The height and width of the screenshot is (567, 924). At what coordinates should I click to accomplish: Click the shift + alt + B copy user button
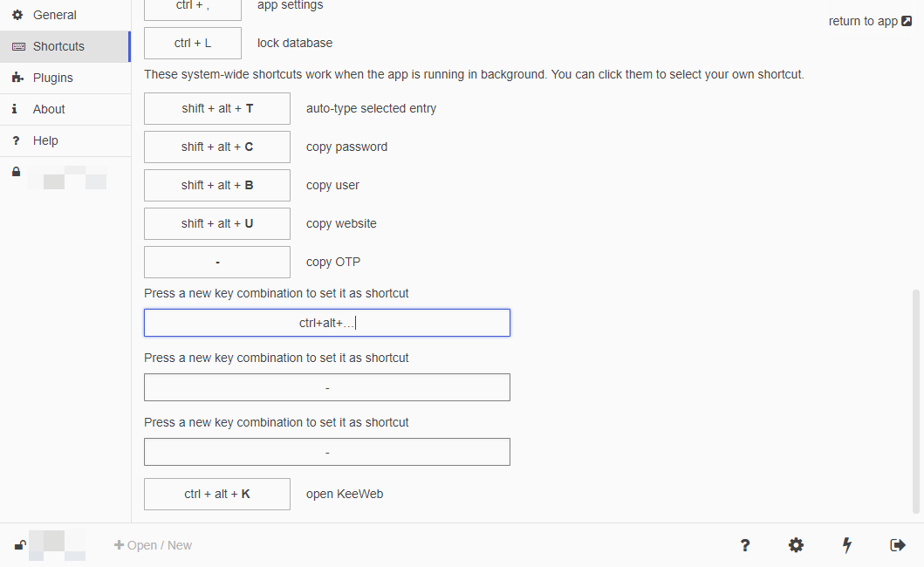click(x=217, y=185)
